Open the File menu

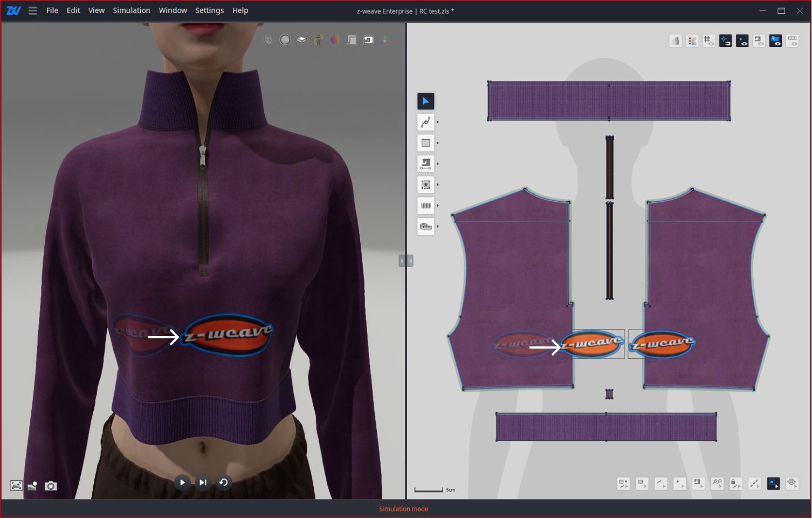[52, 10]
